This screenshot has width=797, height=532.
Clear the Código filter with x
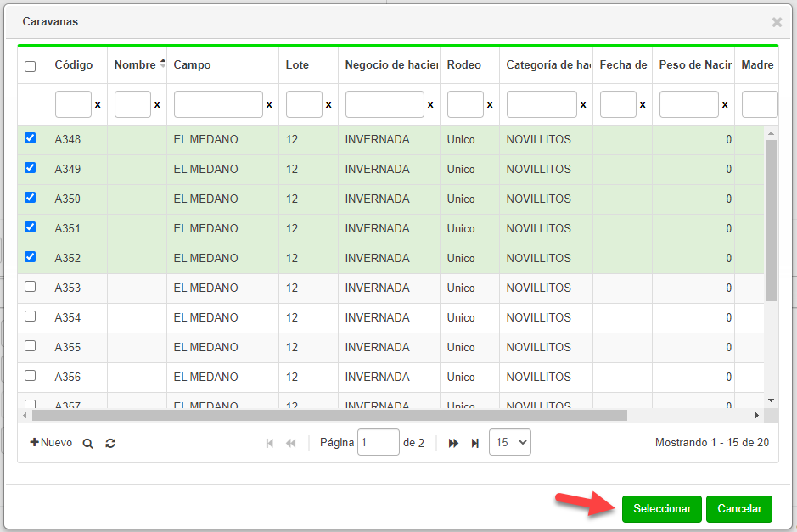point(98,104)
